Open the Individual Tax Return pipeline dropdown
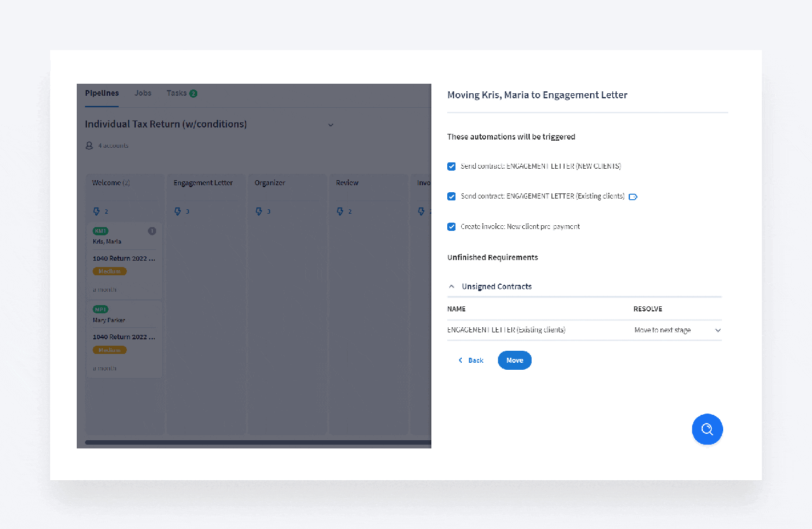 (331, 125)
